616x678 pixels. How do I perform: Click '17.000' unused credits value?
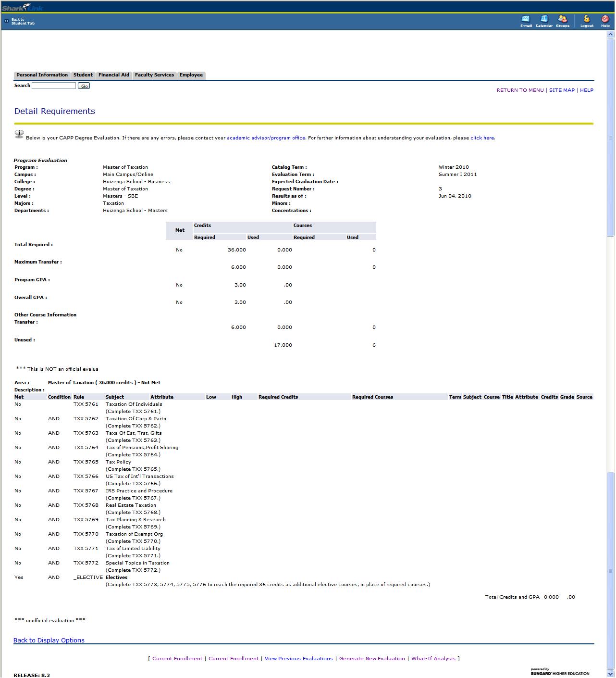[283, 345]
